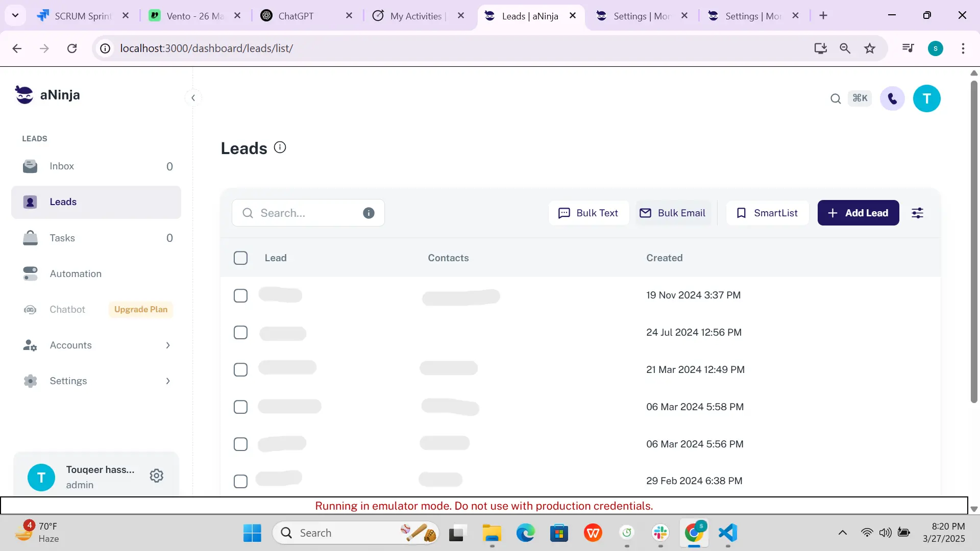Screen dimensions: 980x551
Task: Check the 19 Nov 2024 lead row
Action: 240,295
